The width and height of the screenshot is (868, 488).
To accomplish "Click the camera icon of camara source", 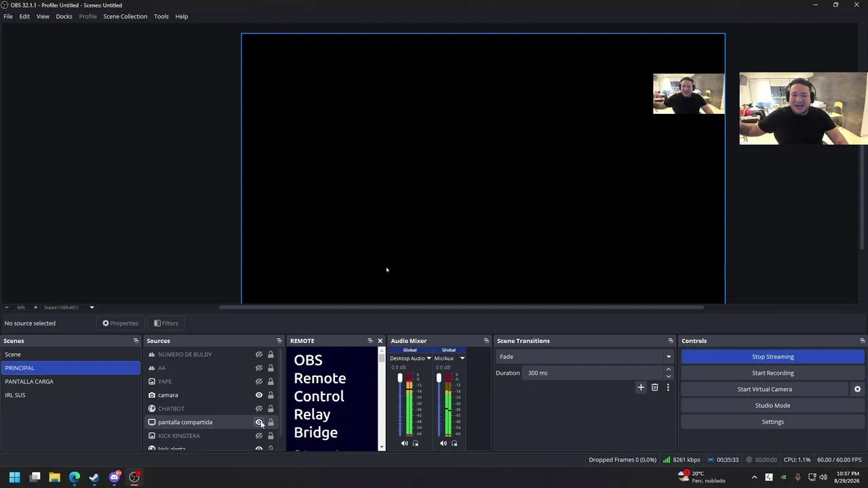I will pyautogui.click(x=152, y=395).
